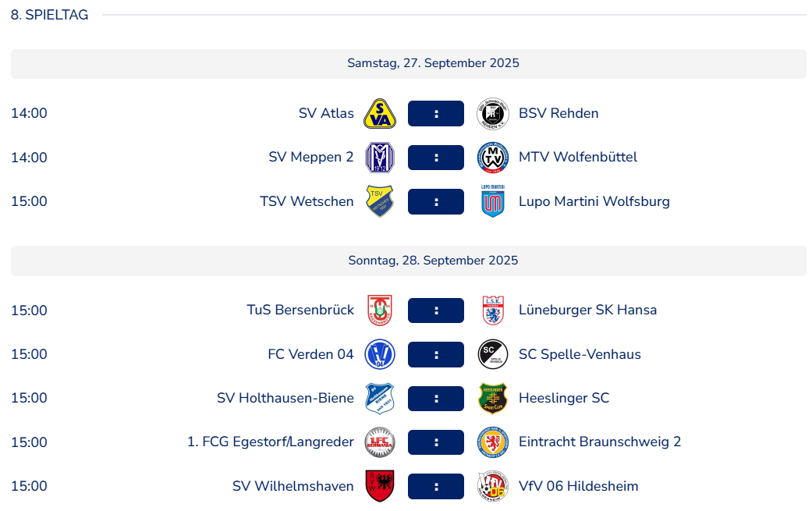
Task: Open the Eintracht Braunschweig 2 team link
Action: pyautogui.click(x=600, y=442)
